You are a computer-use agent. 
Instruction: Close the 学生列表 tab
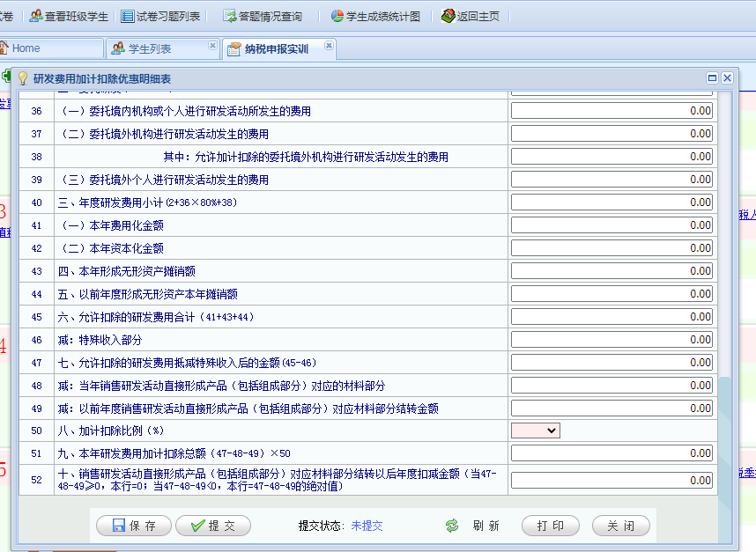tap(211, 46)
